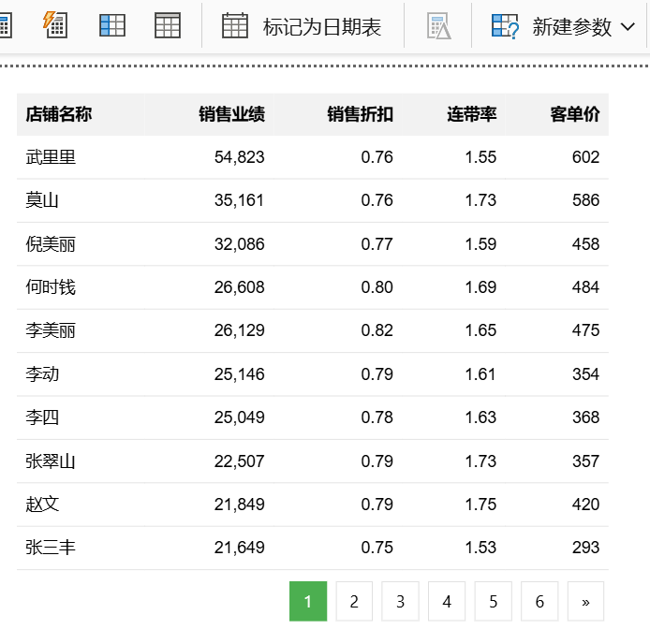Click the greyed-out calculator ruler icon
Screen dimensions: 650x644
tap(439, 26)
